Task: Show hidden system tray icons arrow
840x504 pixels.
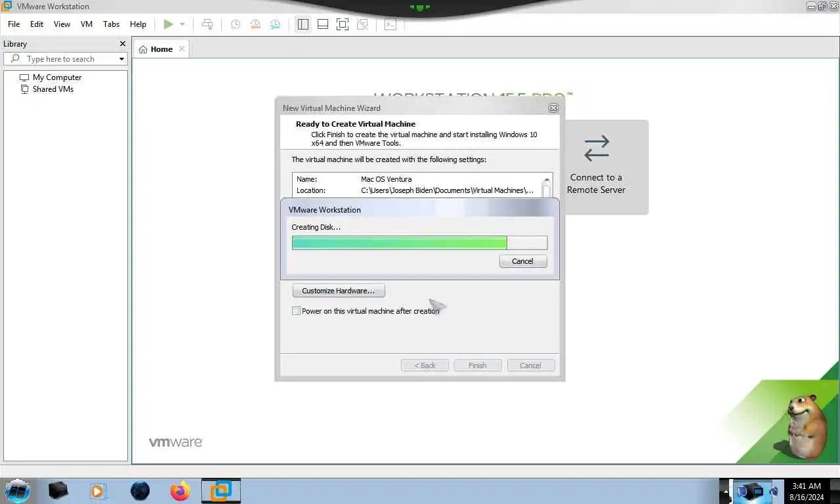Action: tap(725, 491)
